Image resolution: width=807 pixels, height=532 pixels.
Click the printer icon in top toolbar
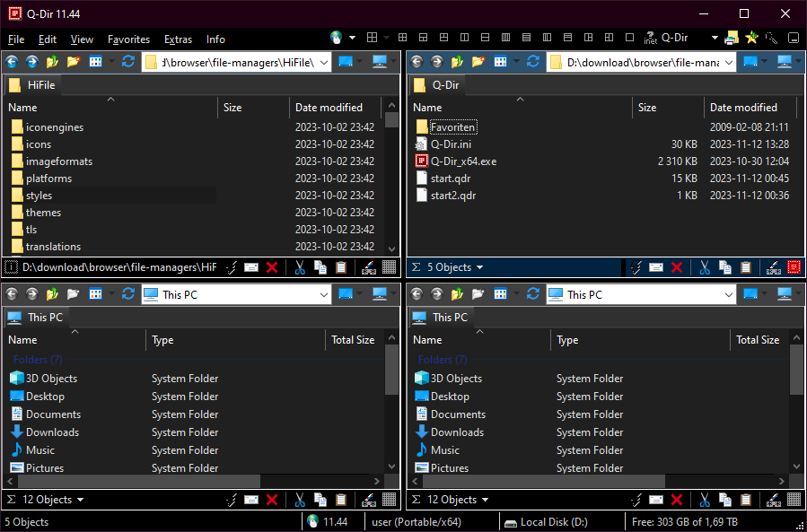tap(732, 38)
